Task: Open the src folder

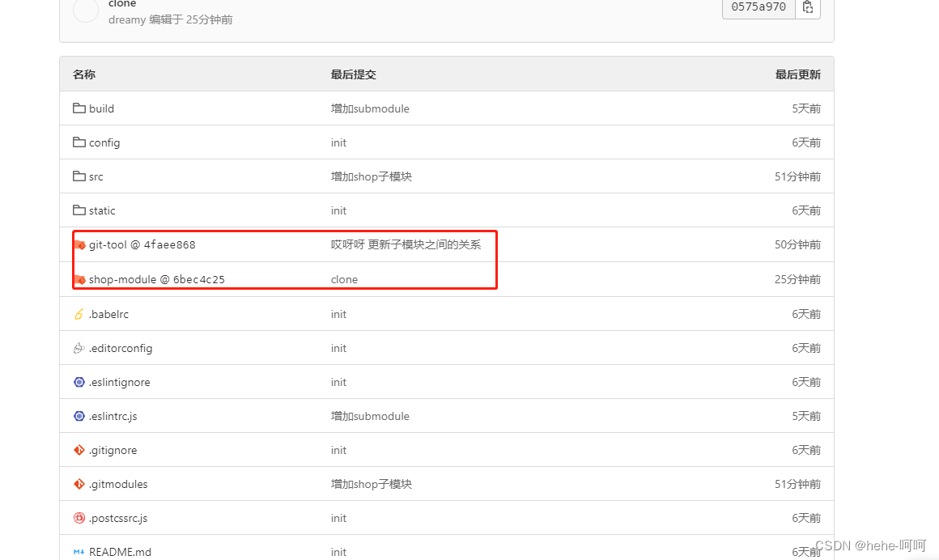Action: (x=96, y=176)
